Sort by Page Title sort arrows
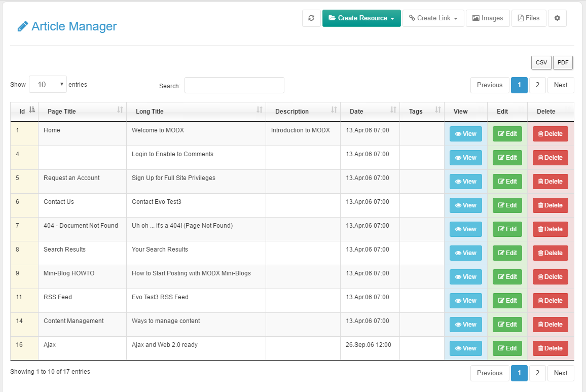586x392 pixels. (120, 110)
